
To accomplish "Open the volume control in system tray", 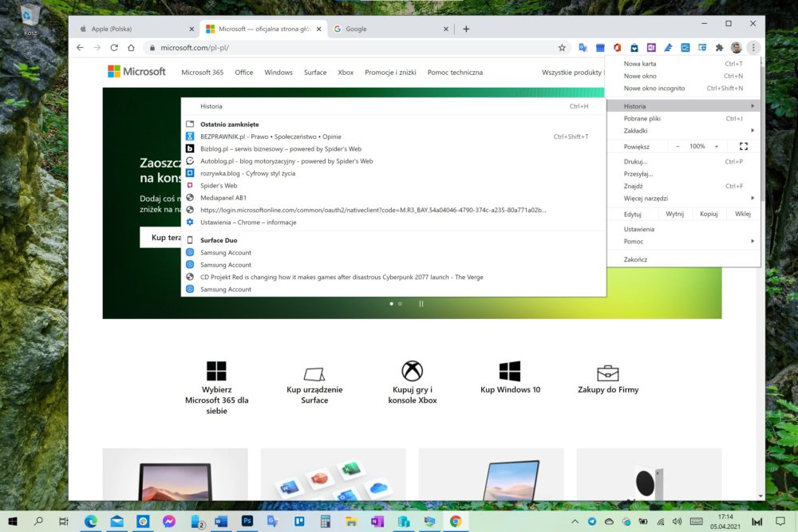I will 677,522.
